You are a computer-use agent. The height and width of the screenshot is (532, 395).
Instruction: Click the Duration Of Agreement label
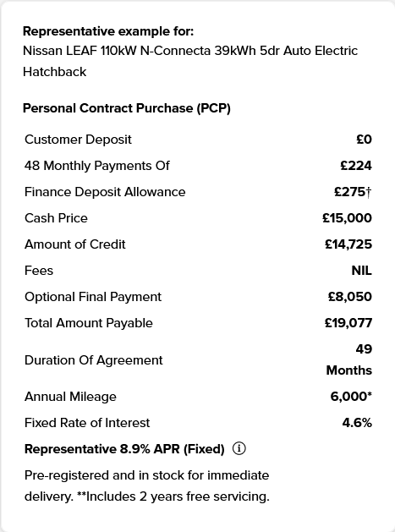[94, 360]
